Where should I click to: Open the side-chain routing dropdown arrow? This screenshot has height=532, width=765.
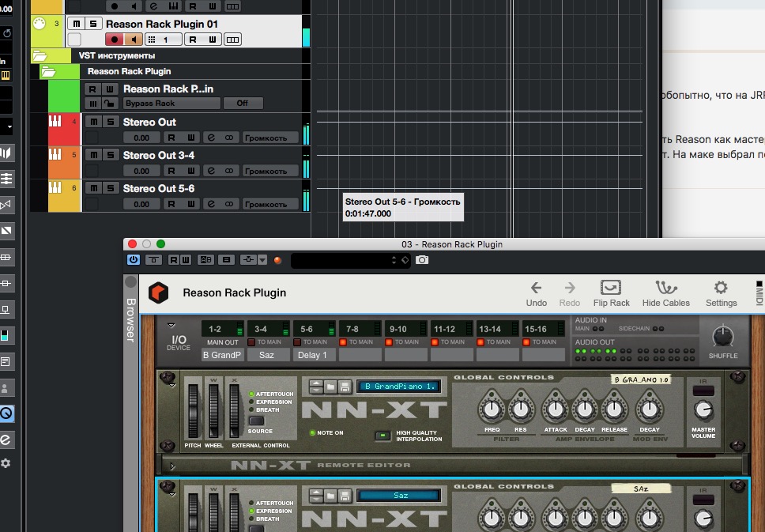262,259
